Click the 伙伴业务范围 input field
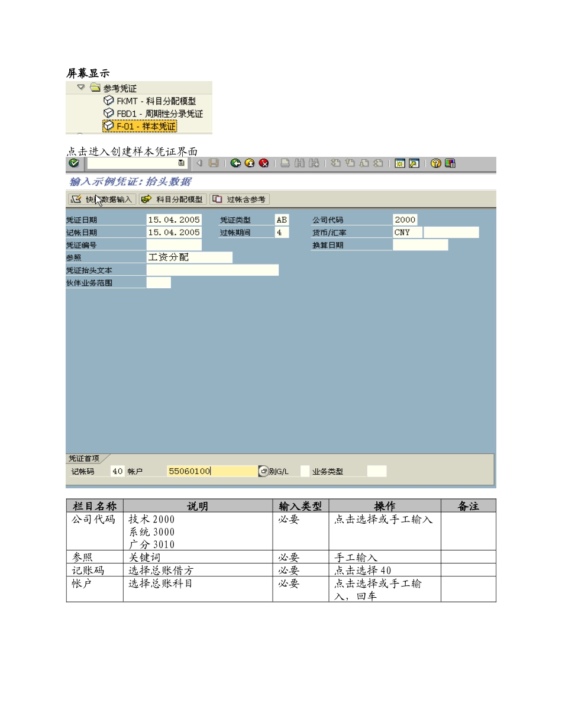The height and width of the screenshot is (728, 562). pos(159,283)
